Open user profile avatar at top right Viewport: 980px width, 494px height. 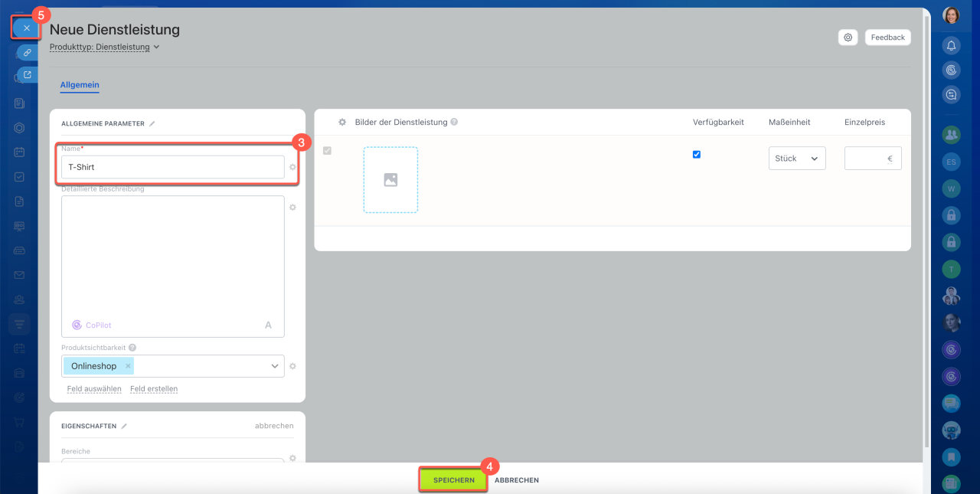pos(952,16)
